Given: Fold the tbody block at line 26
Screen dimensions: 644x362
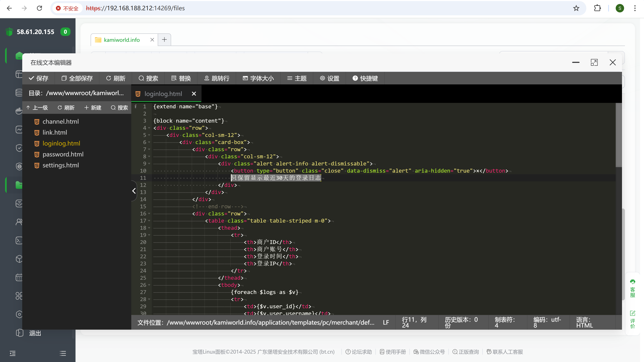Looking at the screenshot, I should (149, 285).
